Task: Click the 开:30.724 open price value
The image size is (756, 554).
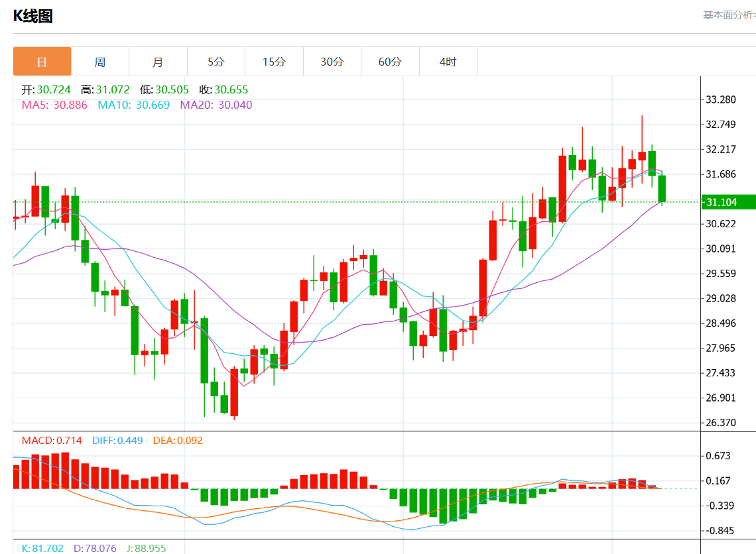Action: coord(46,89)
